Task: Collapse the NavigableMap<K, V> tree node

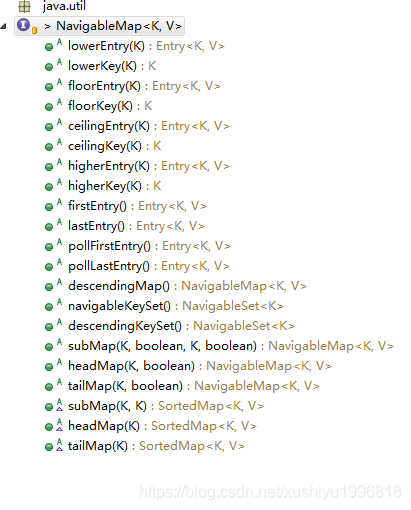Action: coord(3,26)
